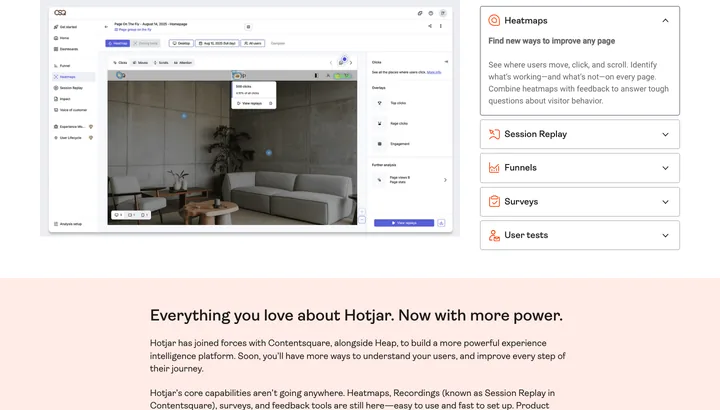Click the CSQ logo in the app
This screenshot has height=410, width=720.
coord(60,13)
